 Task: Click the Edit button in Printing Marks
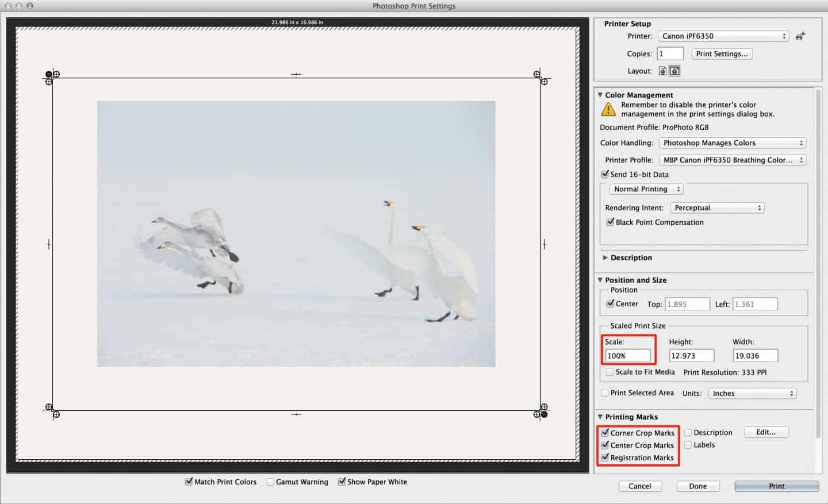(766, 432)
